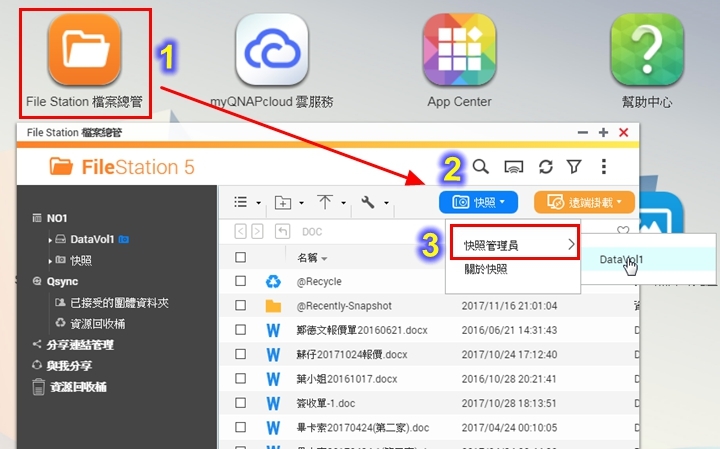Open the file 葉小姐20161017.docx
720x449 pixels.
(x=347, y=379)
